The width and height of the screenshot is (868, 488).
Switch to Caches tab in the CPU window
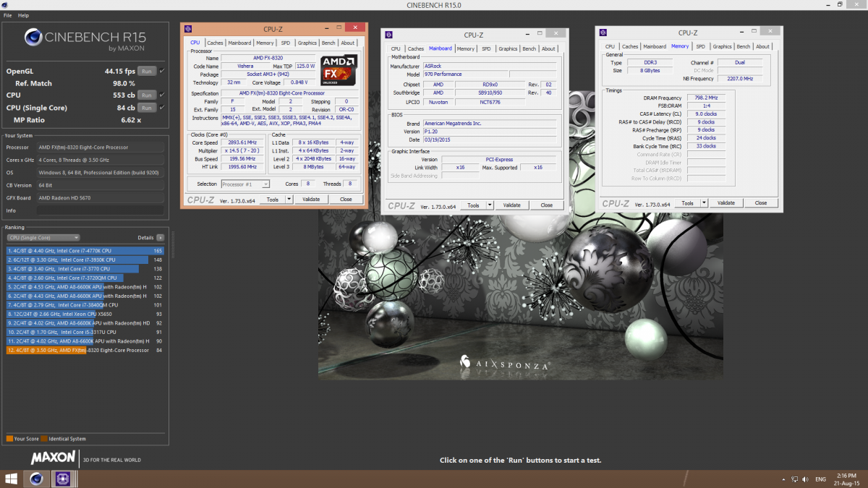tap(215, 43)
